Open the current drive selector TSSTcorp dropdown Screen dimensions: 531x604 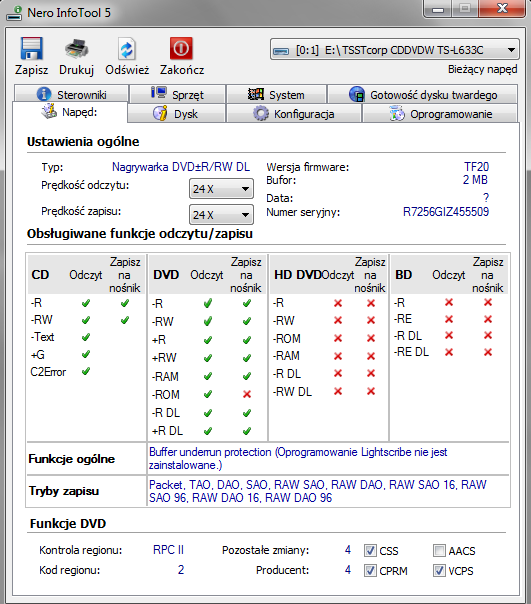pos(395,50)
